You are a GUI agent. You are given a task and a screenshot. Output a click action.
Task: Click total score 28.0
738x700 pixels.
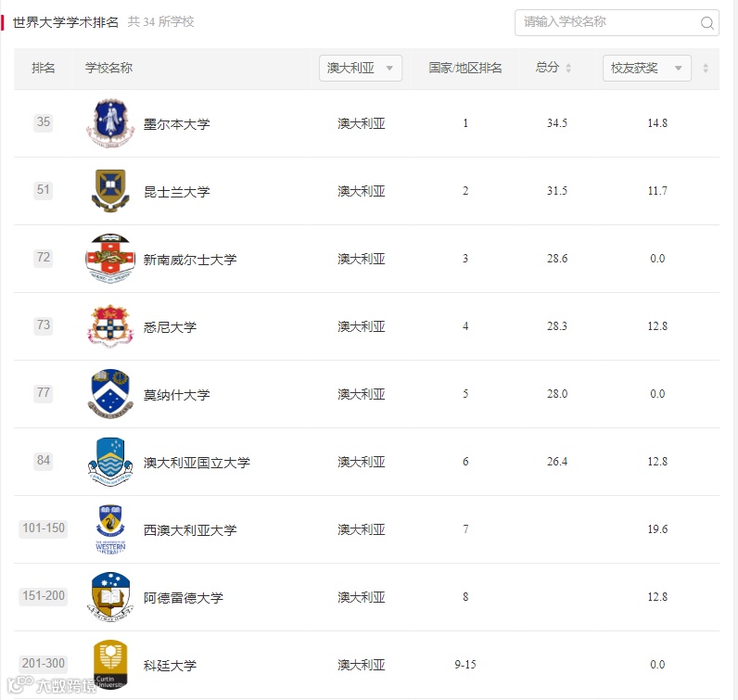(557, 394)
